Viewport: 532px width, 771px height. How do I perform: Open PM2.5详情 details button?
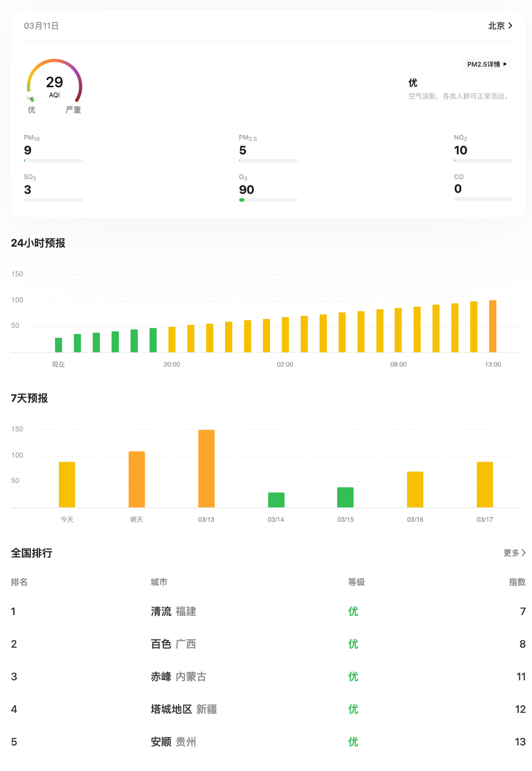(x=487, y=64)
